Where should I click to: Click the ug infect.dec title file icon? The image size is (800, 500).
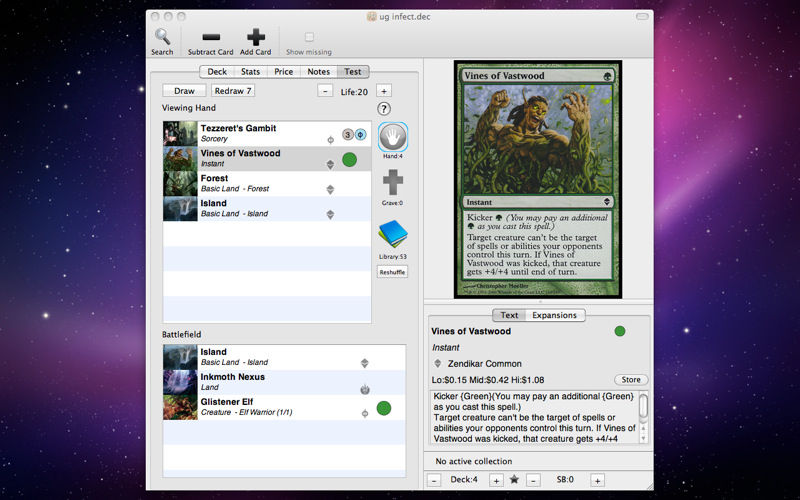(x=371, y=16)
